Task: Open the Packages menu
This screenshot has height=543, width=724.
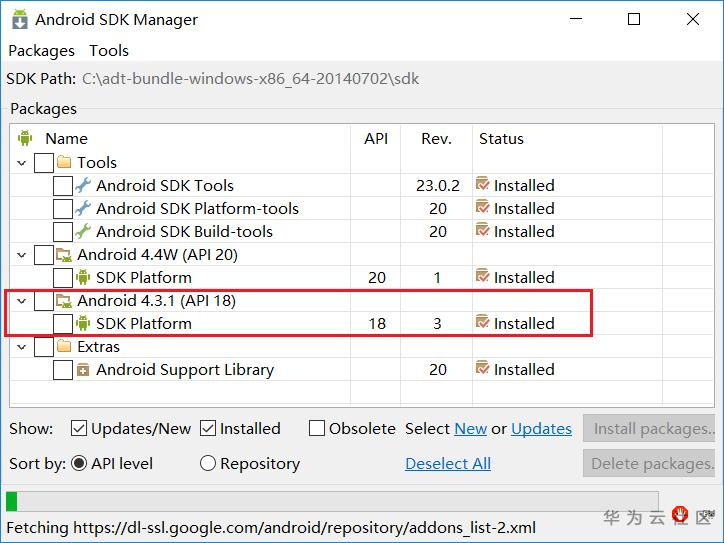Action: coord(41,50)
